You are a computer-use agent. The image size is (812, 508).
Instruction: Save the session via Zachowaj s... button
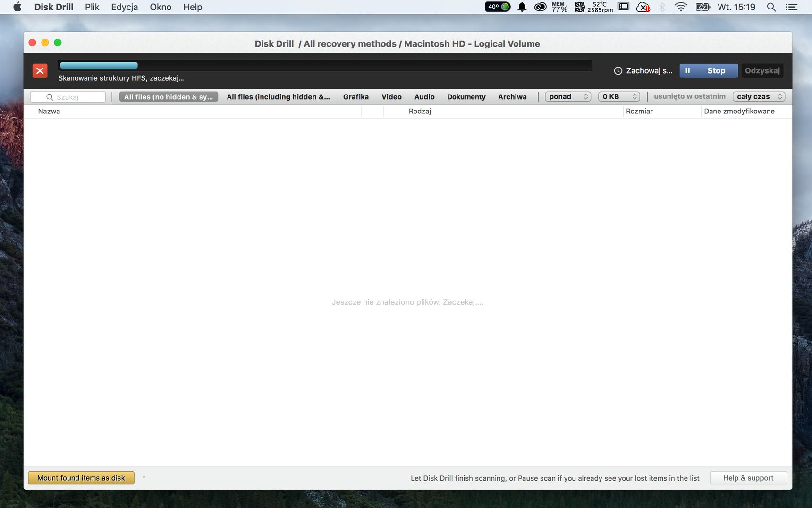pyautogui.click(x=643, y=71)
